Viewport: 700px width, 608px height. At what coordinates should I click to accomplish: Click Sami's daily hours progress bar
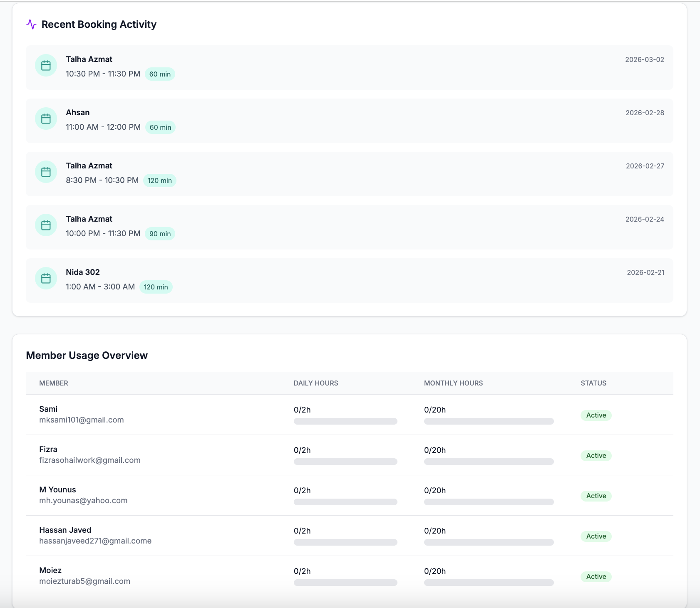(345, 421)
